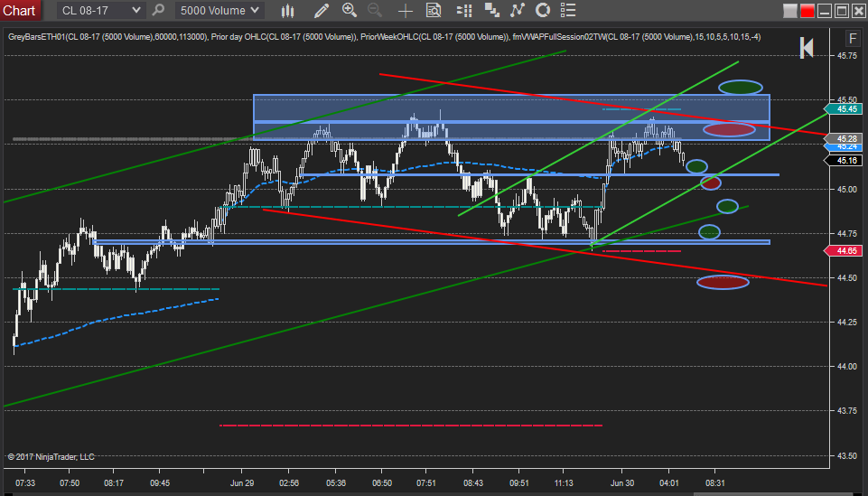Screen dimensions: 868x496
Task: Click the gray link window button
Action: click(790, 11)
